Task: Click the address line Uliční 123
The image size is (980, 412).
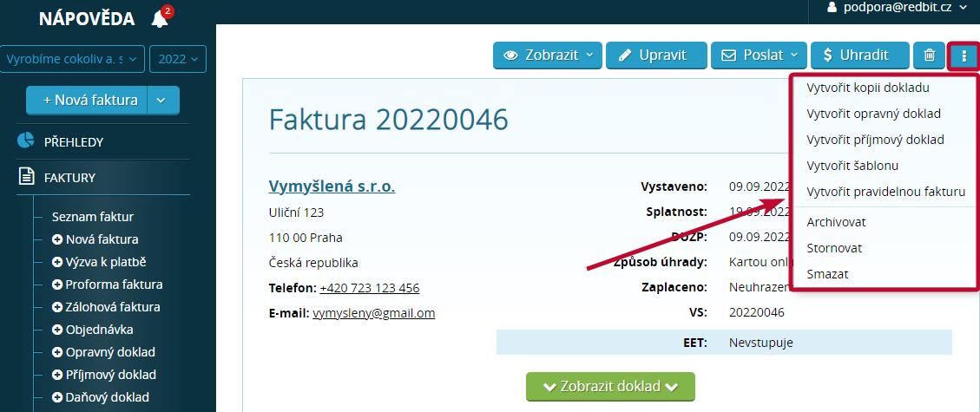Action: [296, 213]
